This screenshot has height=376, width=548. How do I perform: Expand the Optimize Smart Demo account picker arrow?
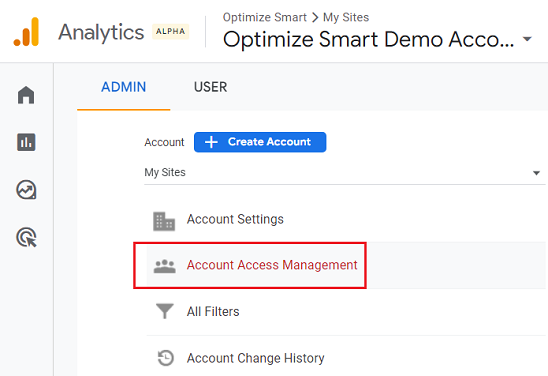click(527, 39)
